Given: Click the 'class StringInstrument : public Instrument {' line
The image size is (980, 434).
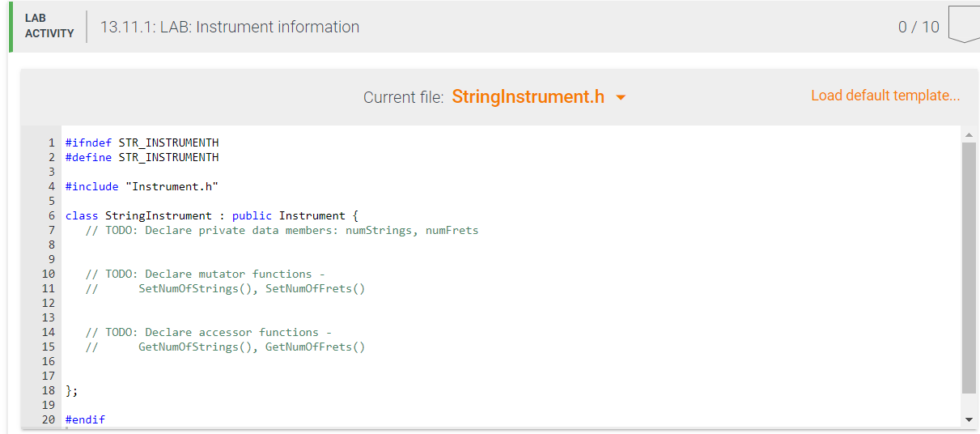Looking at the screenshot, I should pos(211,215).
